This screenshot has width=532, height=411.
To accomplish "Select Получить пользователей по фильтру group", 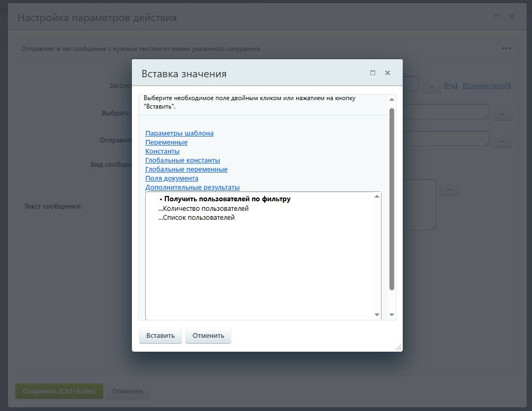I will click(x=227, y=199).
